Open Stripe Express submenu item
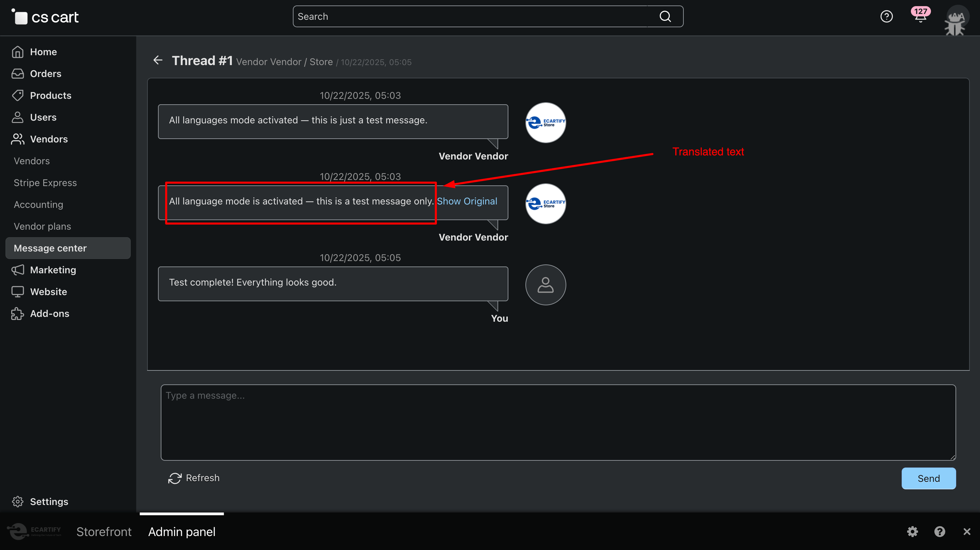Viewport: 980px width, 550px height. pos(45,183)
